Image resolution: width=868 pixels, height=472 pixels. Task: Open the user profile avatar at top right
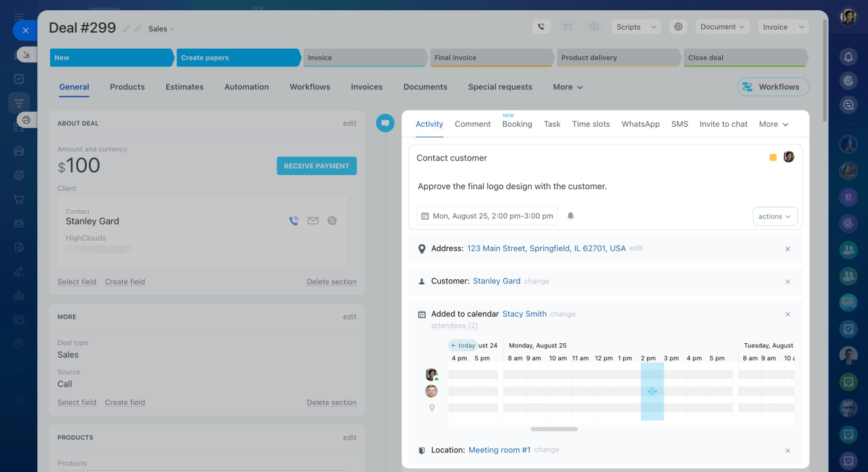[848, 17]
